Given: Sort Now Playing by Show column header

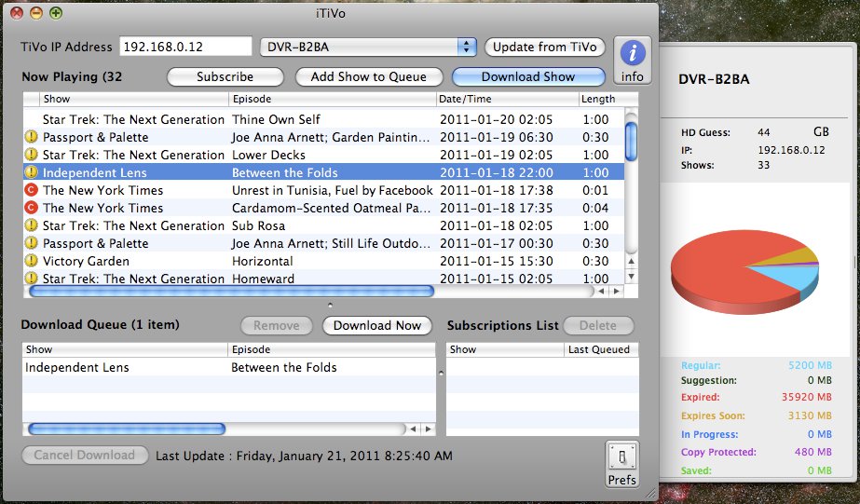Looking at the screenshot, I should (134, 99).
